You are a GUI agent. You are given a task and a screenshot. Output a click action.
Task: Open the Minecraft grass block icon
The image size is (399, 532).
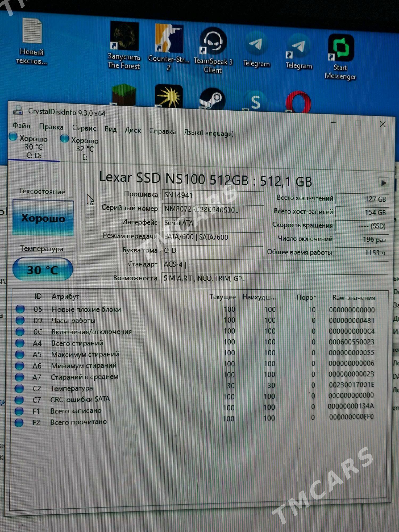pyautogui.click(x=124, y=95)
